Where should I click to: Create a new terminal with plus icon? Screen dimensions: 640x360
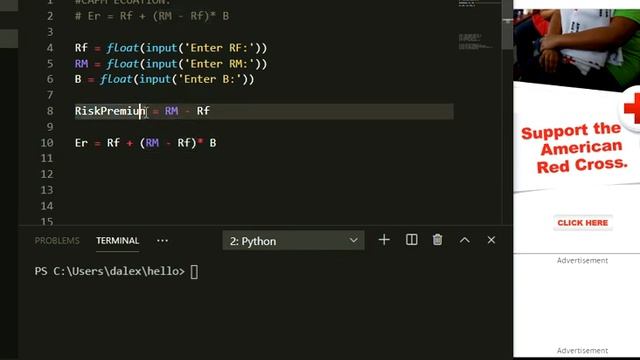pyautogui.click(x=384, y=240)
